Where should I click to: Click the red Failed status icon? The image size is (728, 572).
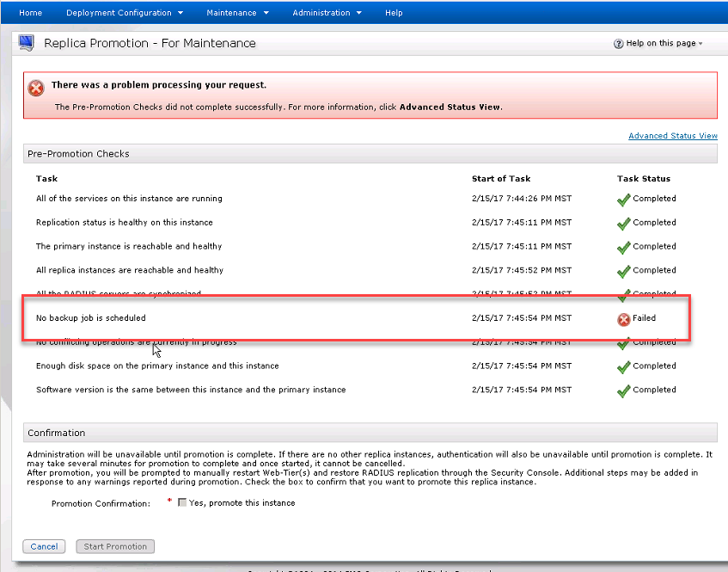point(623,319)
